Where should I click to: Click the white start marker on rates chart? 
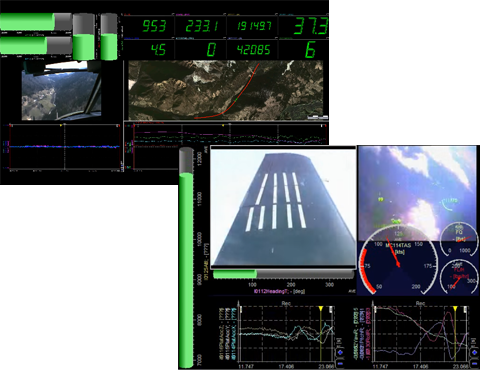tap(376, 309)
